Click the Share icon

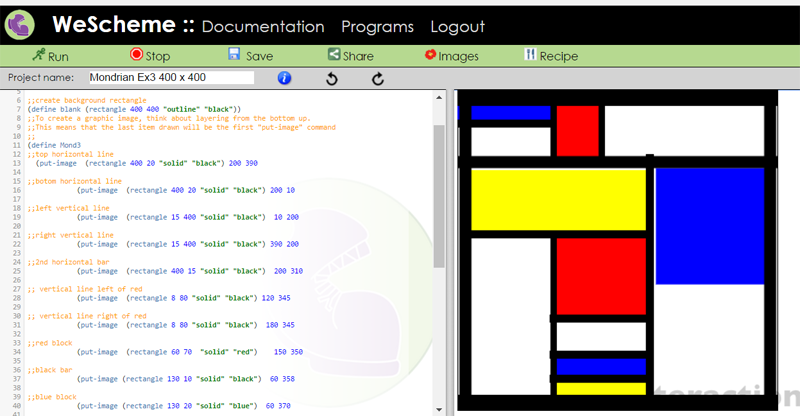(334, 54)
